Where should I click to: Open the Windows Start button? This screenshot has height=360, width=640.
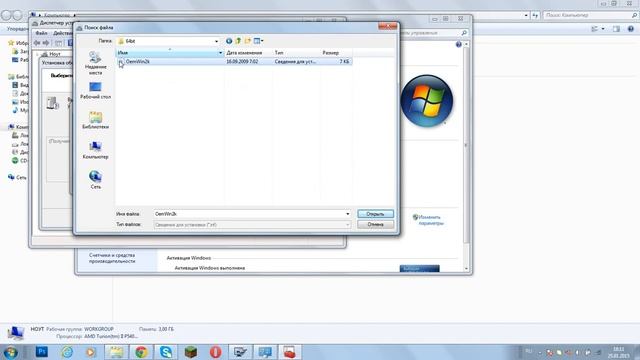pos(10,352)
